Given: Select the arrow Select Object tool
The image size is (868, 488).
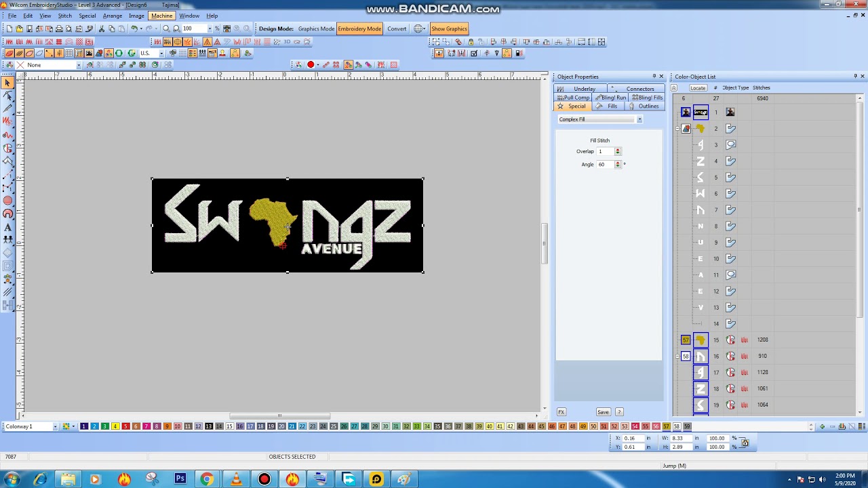Looking at the screenshot, I should (7, 83).
